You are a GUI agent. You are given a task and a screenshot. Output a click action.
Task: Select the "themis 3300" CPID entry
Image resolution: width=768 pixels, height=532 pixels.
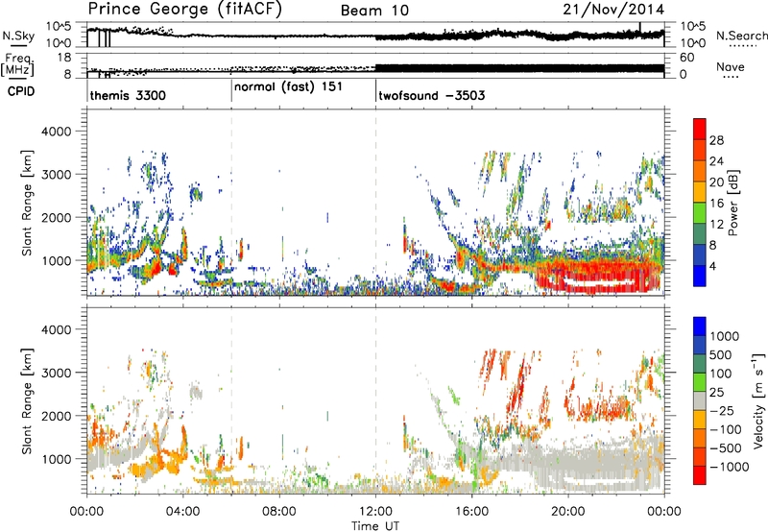(x=128, y=95)
